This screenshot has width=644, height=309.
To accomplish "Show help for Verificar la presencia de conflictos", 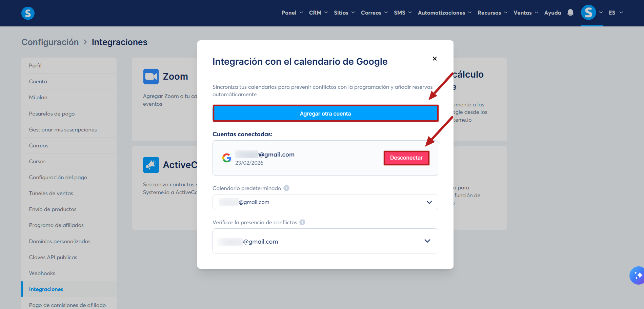I will tap(302, 222).
